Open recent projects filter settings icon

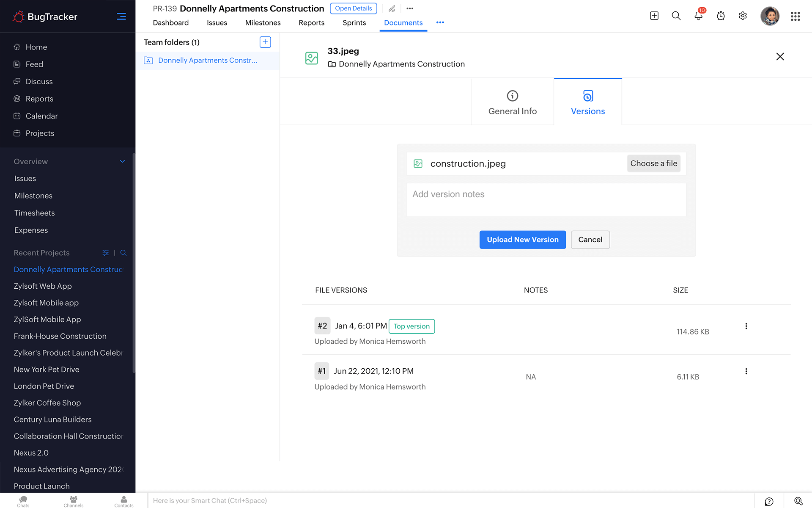pos(105,253)
